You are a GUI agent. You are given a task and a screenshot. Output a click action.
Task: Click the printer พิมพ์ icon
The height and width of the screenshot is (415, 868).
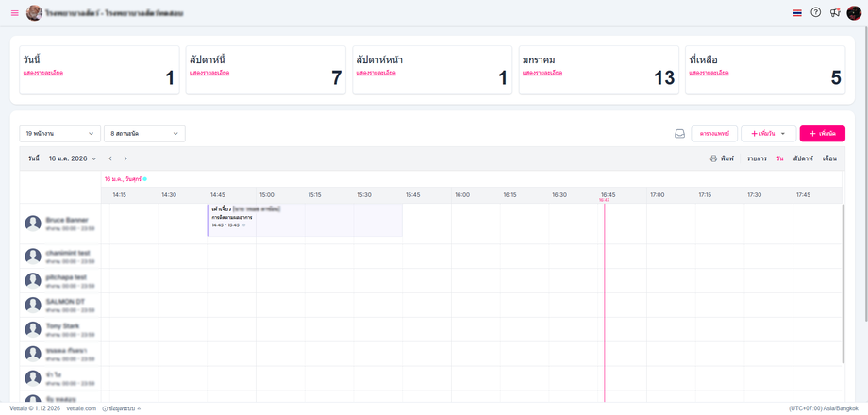pyautogui.click(x=713, y=158)
